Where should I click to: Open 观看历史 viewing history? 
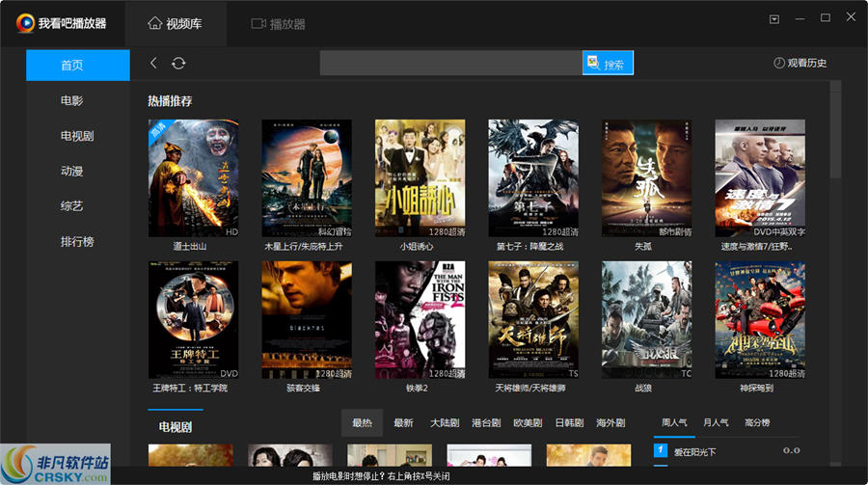800,63
